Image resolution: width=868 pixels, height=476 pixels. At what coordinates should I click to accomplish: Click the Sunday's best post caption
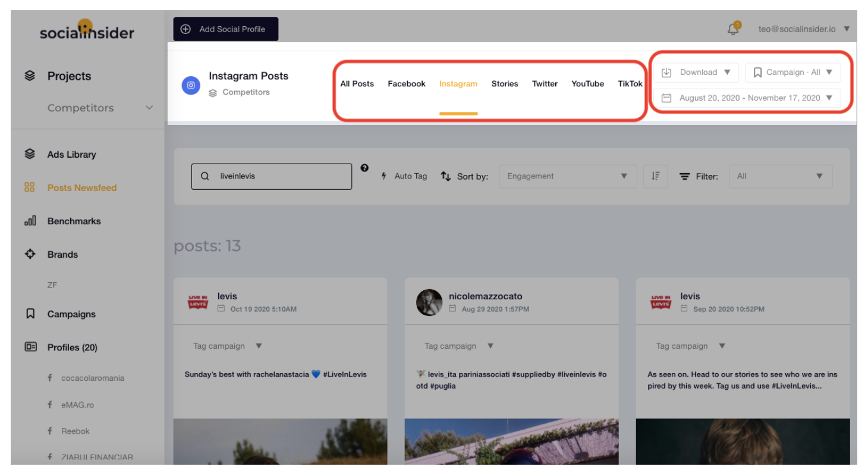[x=276, y=374]
